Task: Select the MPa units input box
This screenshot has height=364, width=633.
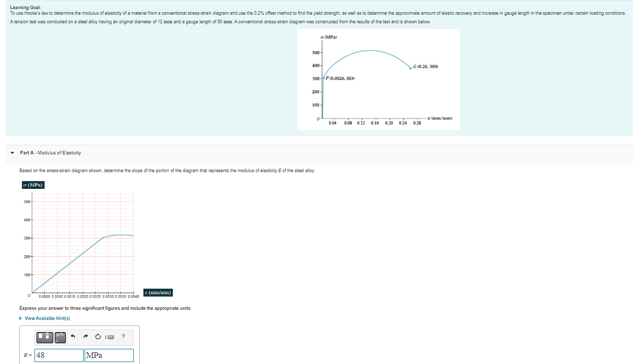Action: [109, 355]
